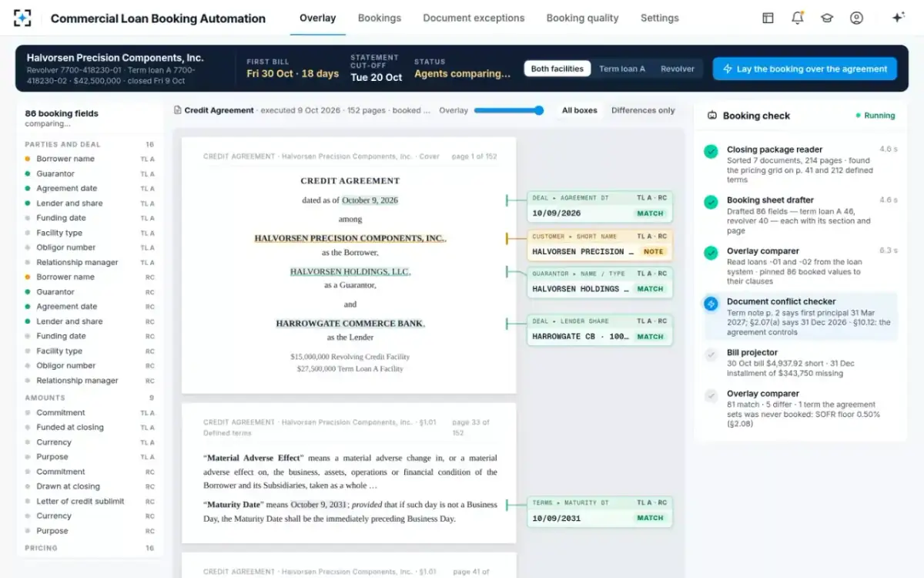The image size is (924, 578).
Task: Select Letter of credit sublimit field
Action: 89,501
